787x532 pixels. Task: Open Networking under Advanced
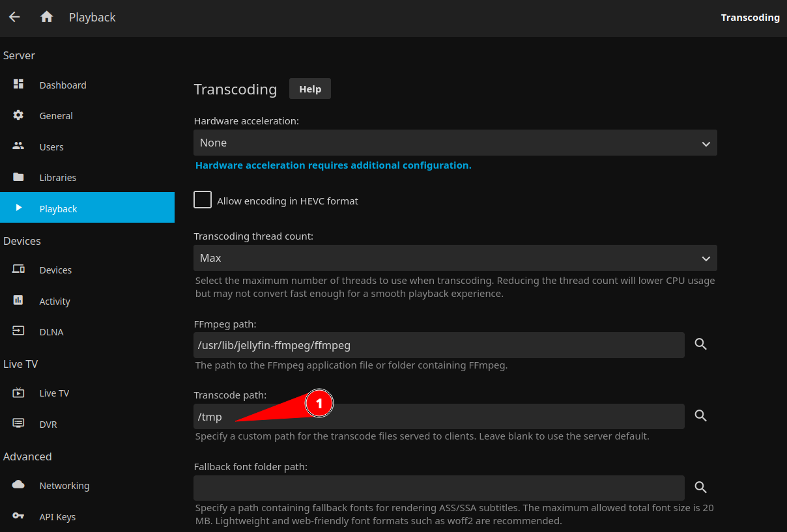point(64,485)
